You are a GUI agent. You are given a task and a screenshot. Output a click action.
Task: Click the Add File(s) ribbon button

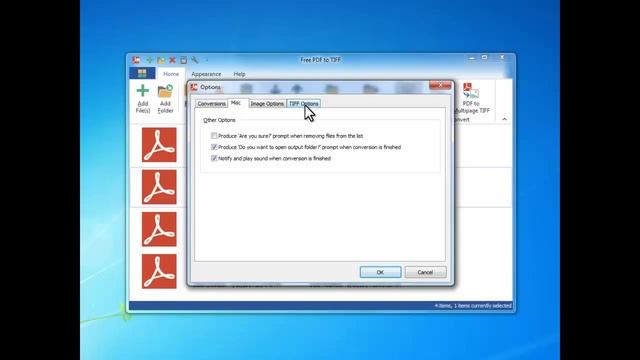[x=142, y=98]
